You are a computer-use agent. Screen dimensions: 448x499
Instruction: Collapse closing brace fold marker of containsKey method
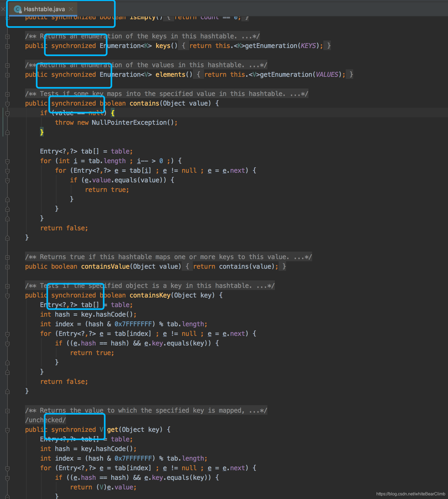(7, 392)
